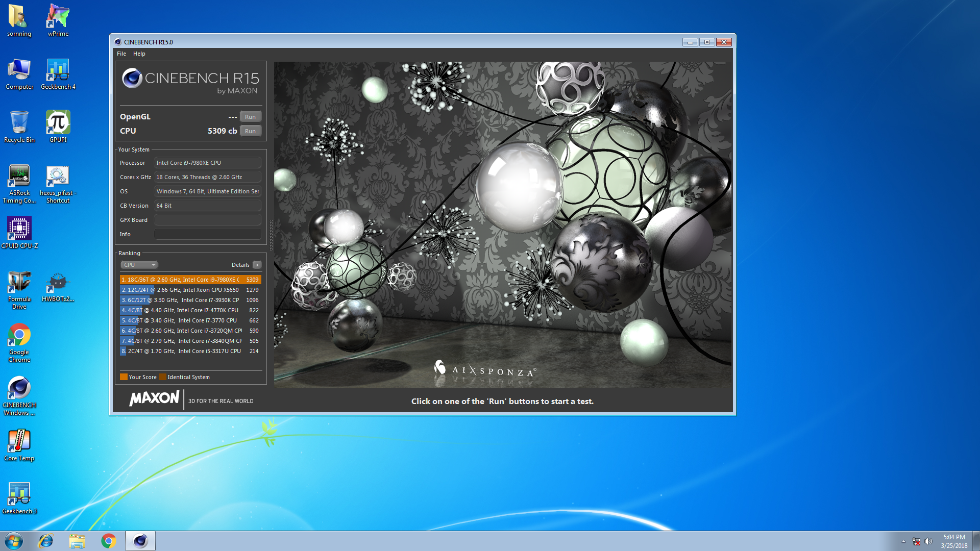The width and height of the screenshot is (980, 551).
Task: Select ranking entry Core i9-7980XE 5309
Action: [x=190, y=280]
